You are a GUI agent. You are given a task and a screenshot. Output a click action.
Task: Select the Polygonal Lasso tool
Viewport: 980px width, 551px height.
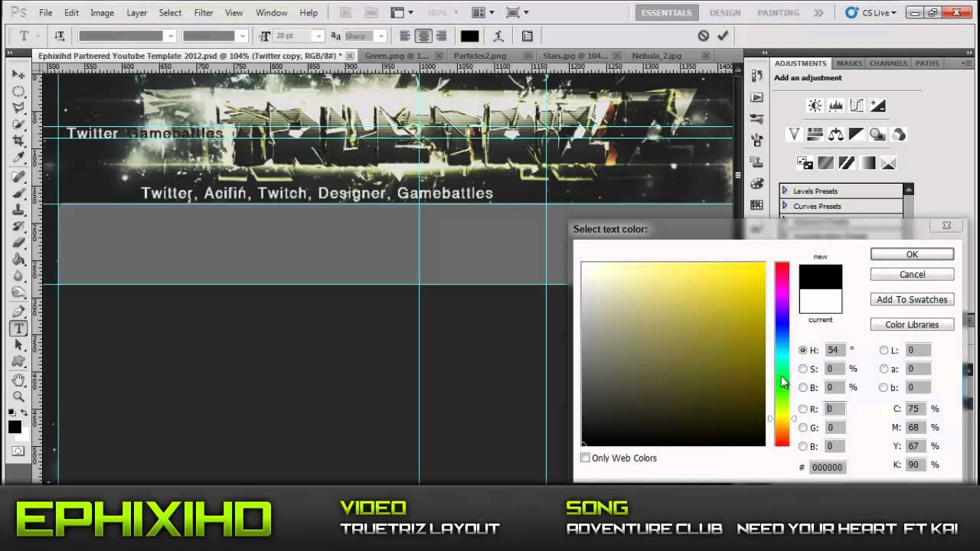[18, 109]
